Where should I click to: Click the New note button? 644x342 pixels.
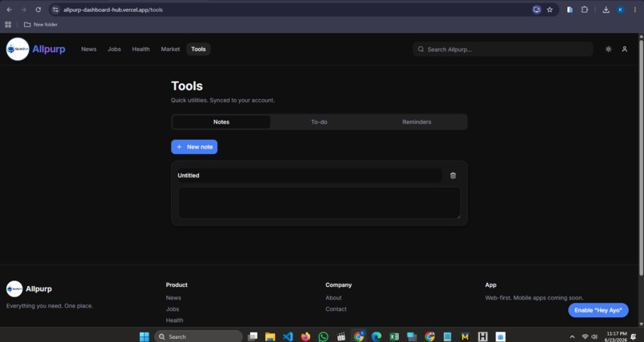point(194,147)
